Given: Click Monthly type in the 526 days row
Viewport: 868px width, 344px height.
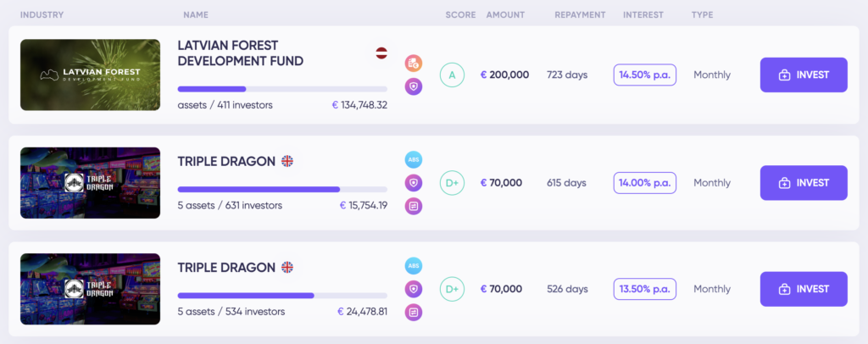Looking at the screenshot, I should click(712, 289).
